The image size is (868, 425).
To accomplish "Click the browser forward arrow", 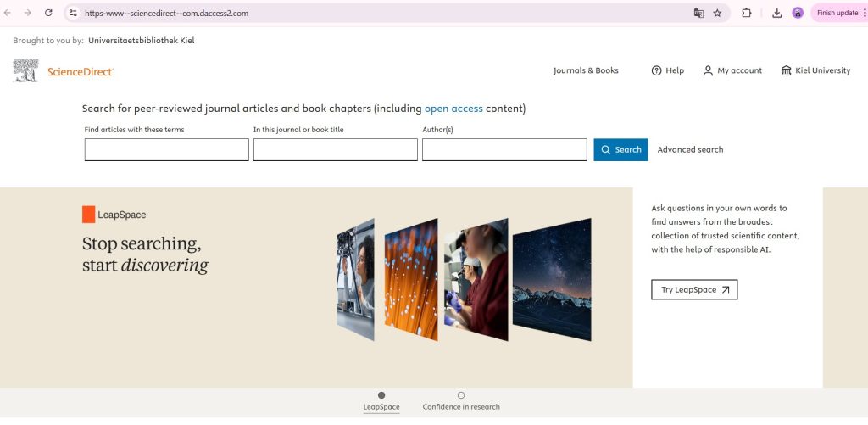I will tap(28, 13).
